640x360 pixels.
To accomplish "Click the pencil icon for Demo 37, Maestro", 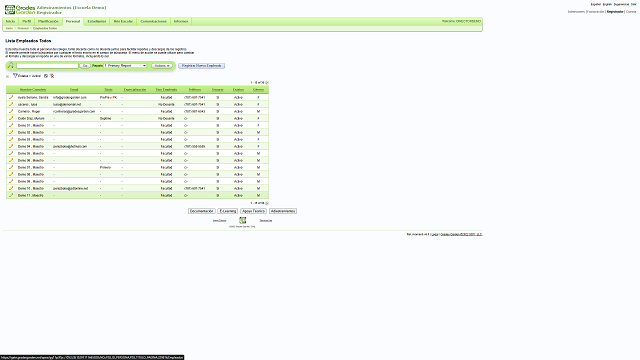I will 11,167.
